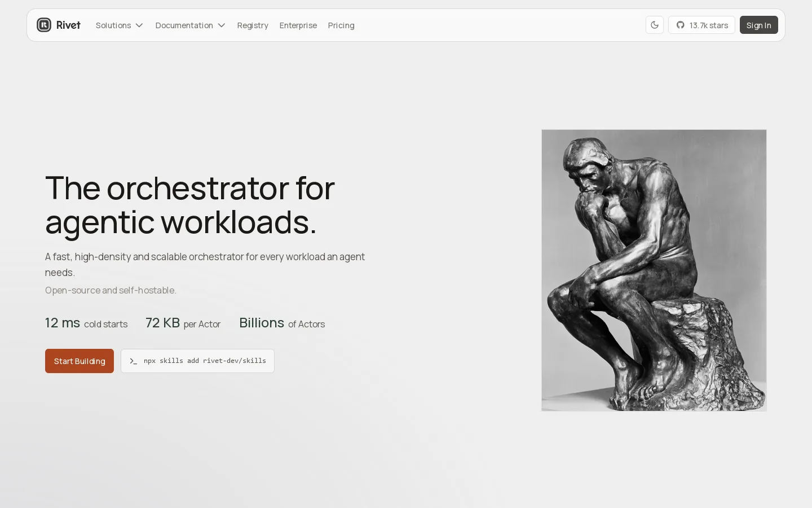Go to the Pricing page
Viewport: 812px width, 508px height.
pos(341,25)
